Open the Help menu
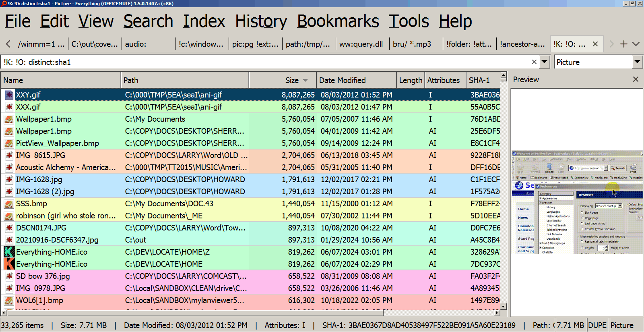The image size is (644, 332). pos(455,21)
